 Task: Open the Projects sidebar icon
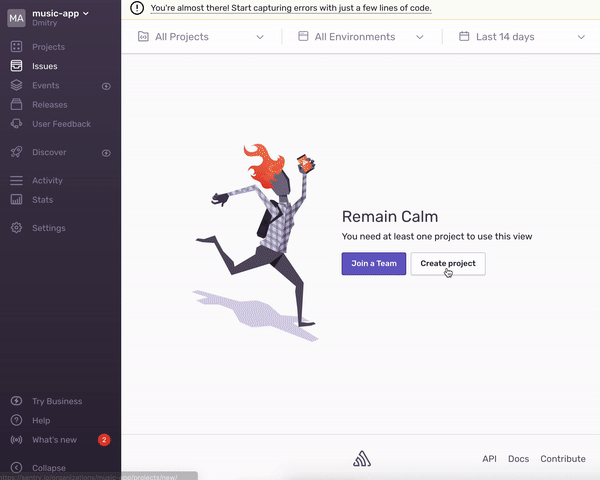coord(16,47)
